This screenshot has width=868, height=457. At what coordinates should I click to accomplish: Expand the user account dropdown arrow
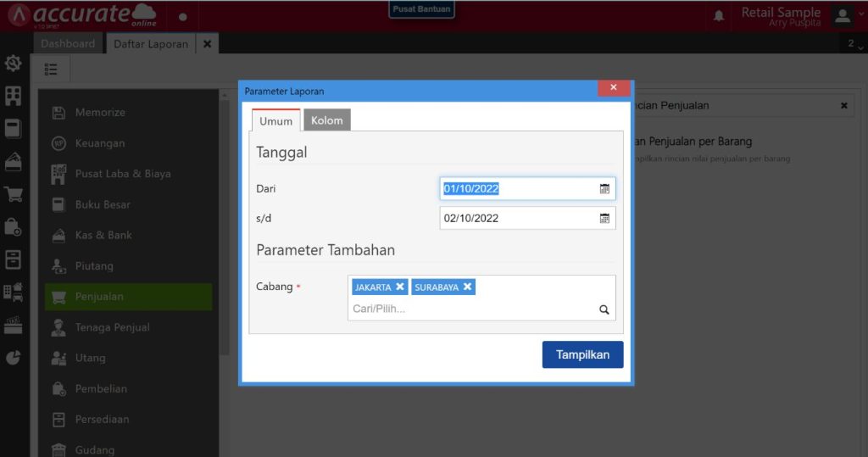861,15
